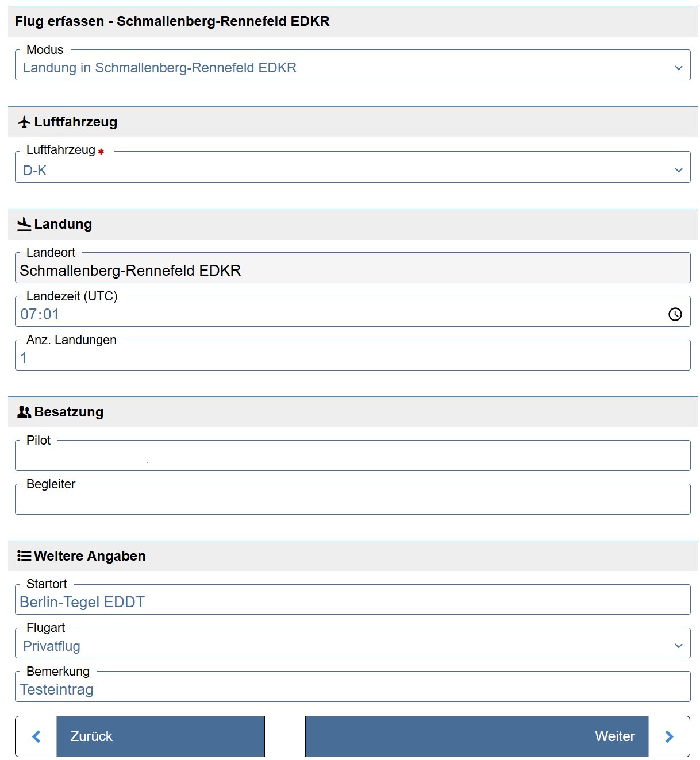Screen dimensions: 700x760
Task: Click the list icon beside Weitere Angaben
Action: tap(24, 556)
